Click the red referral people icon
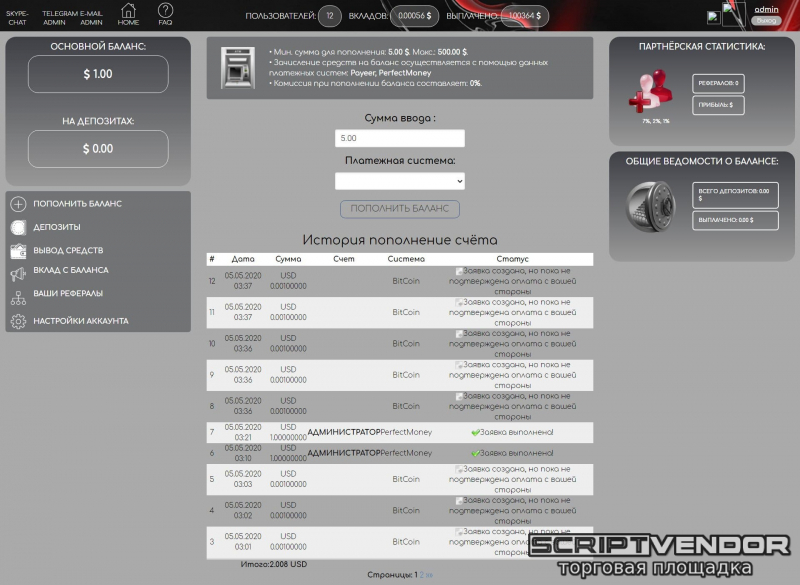This screenshot has height=585, width=800. tap(648, 92)
